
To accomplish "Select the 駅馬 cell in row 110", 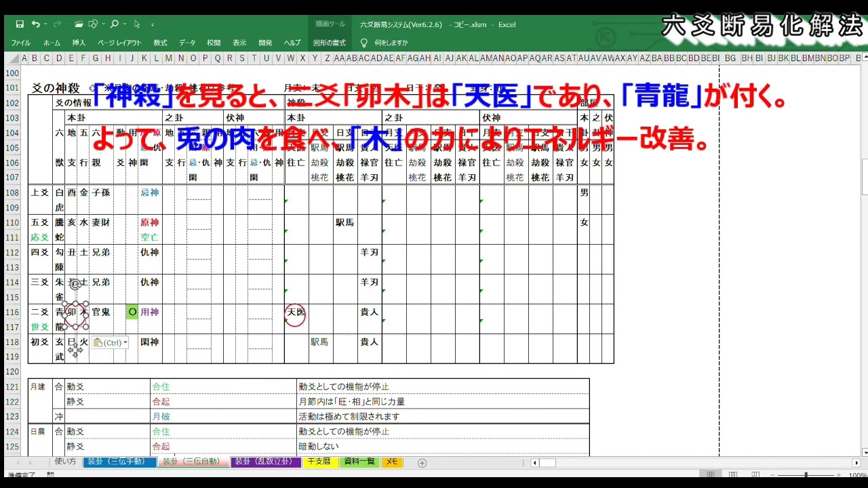I will (x=345, y=222).
